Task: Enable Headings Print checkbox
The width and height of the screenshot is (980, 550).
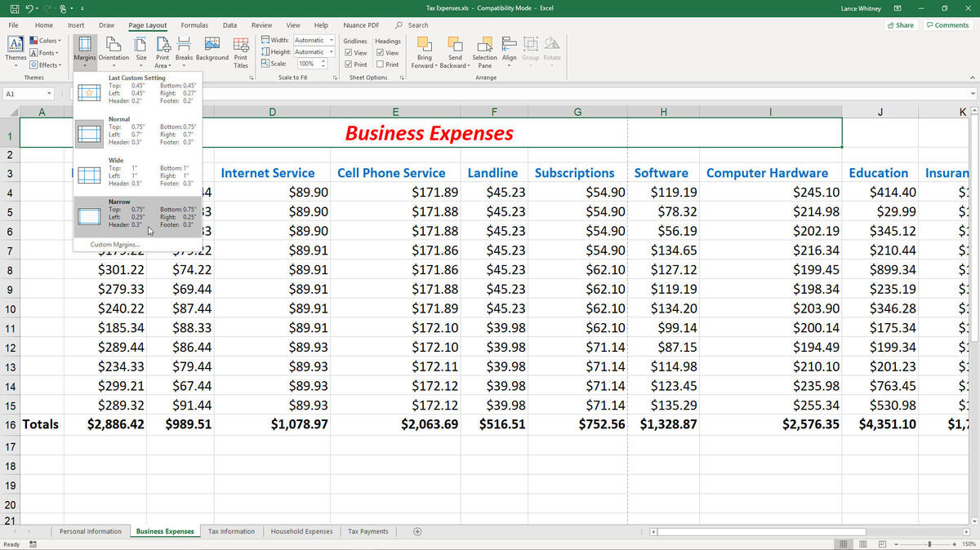Action: click(381, 64)
